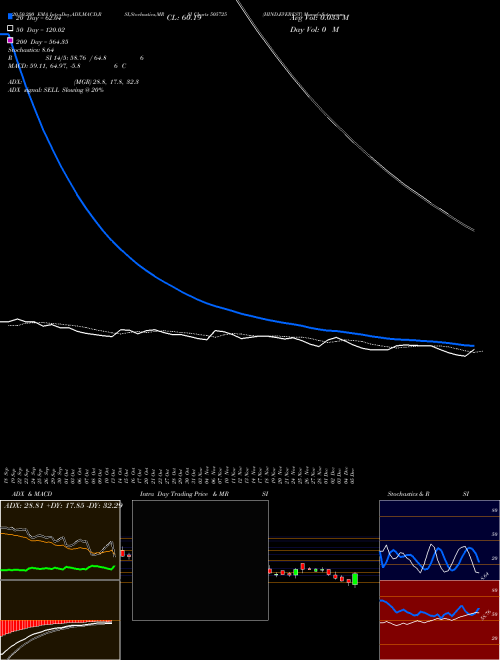Click the blue 20 Day EMA legend swatch
This screenshot has width=500, height=660.
click(x=10, y=16)
